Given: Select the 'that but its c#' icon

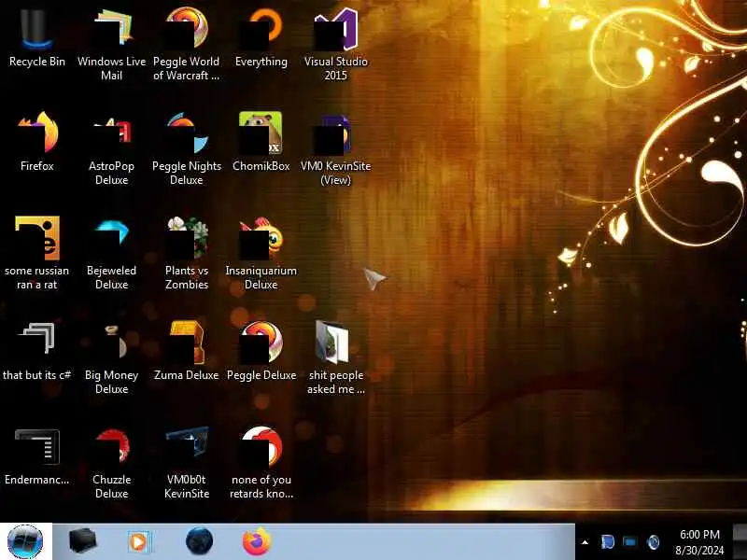Looking at the screenshot, I should pyautogui.click(x=36, y=353).
